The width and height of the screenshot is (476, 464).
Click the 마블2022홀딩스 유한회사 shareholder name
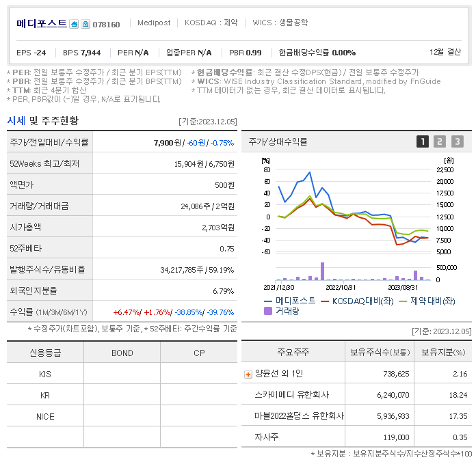[299, 415]
